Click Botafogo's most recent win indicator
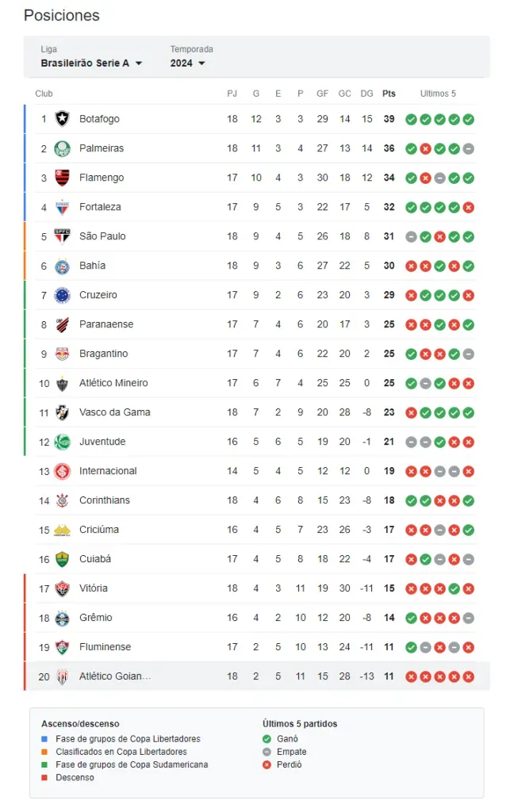Image resolution: width=510 pixels, height=812 pixels. (469, 119)
